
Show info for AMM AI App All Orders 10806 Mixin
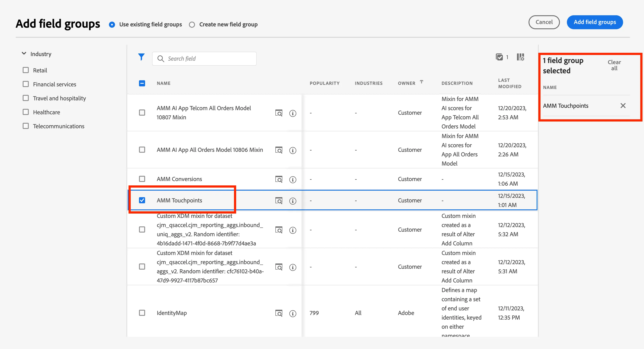pyautogui.click(x=293, y=151)
